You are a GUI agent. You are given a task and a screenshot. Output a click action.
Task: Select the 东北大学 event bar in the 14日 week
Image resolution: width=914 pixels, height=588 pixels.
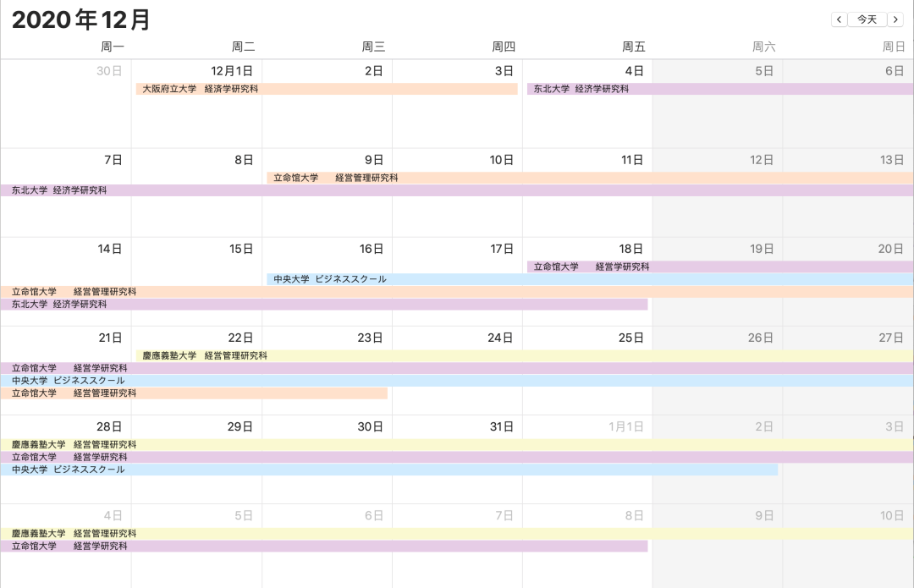click(324, 305)
